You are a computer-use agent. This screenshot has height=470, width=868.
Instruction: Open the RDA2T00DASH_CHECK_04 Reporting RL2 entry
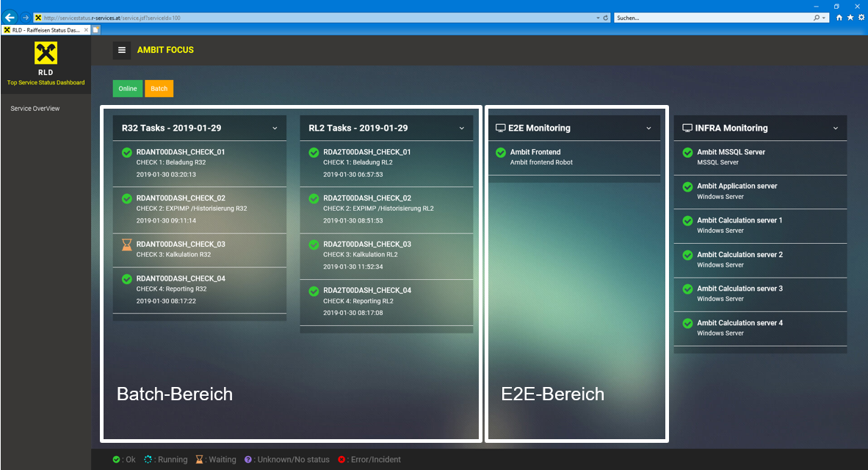coord(386,302)
